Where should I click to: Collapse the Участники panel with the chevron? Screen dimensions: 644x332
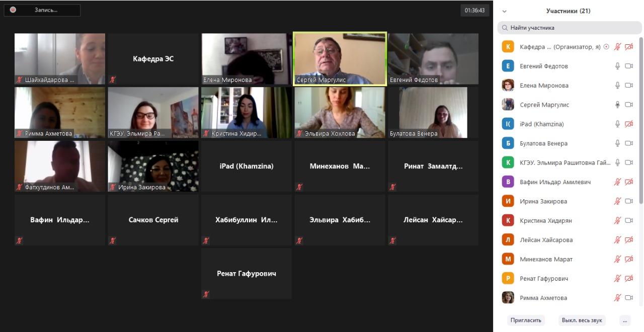pyautogui.click(x=505, y=11)
